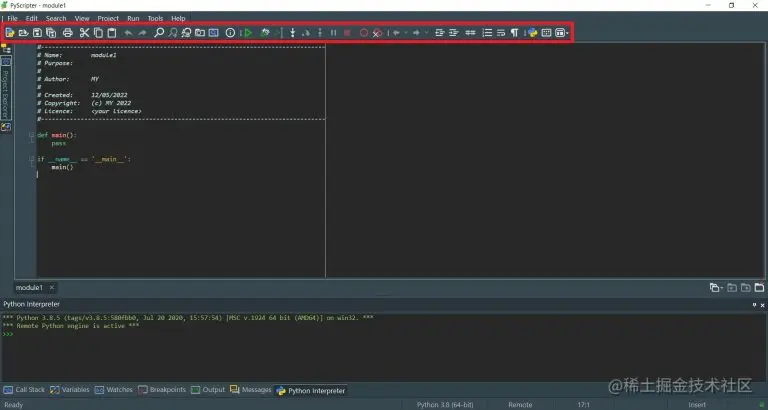Select the Python Interpreter bottom tab
Viewport: 768px width, 410px height.
point(311,390)
